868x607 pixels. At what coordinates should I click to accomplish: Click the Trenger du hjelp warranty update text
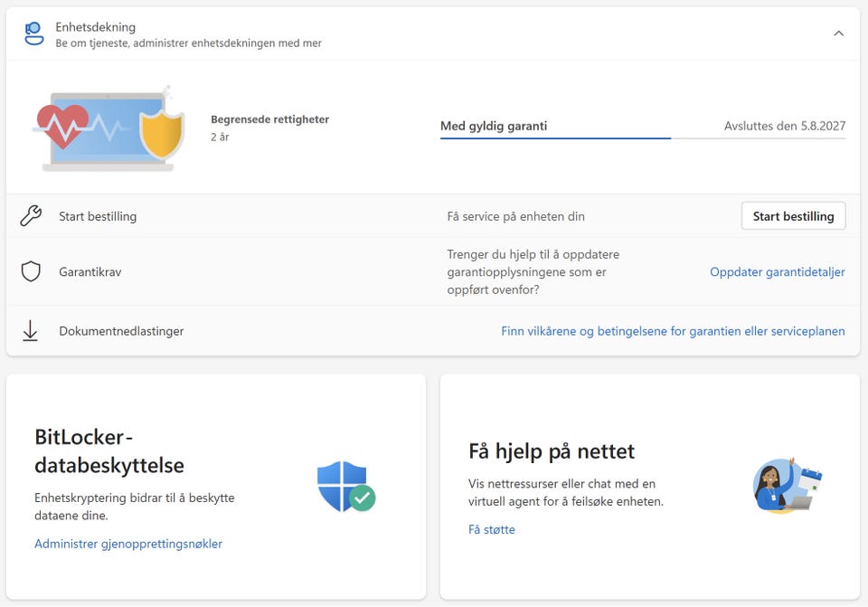coord(533,272)
